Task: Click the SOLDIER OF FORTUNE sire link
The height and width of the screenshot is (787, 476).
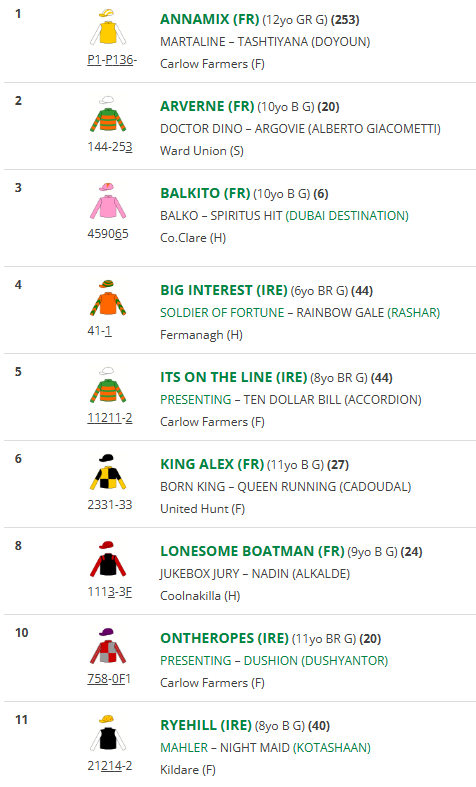Action: click(222, 313)
